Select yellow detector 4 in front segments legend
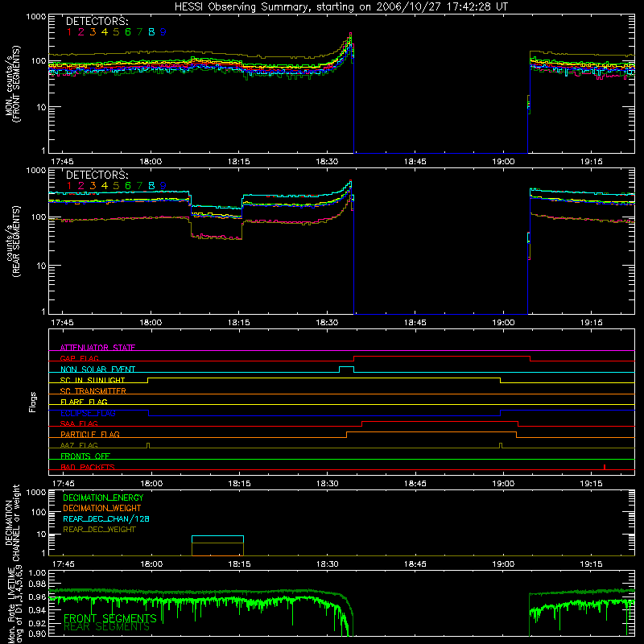This screenshot has height=644, width=644. click(105, 32)
